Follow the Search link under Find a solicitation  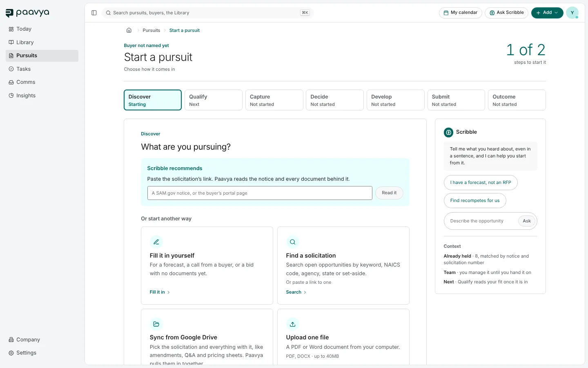click(296, 292)
